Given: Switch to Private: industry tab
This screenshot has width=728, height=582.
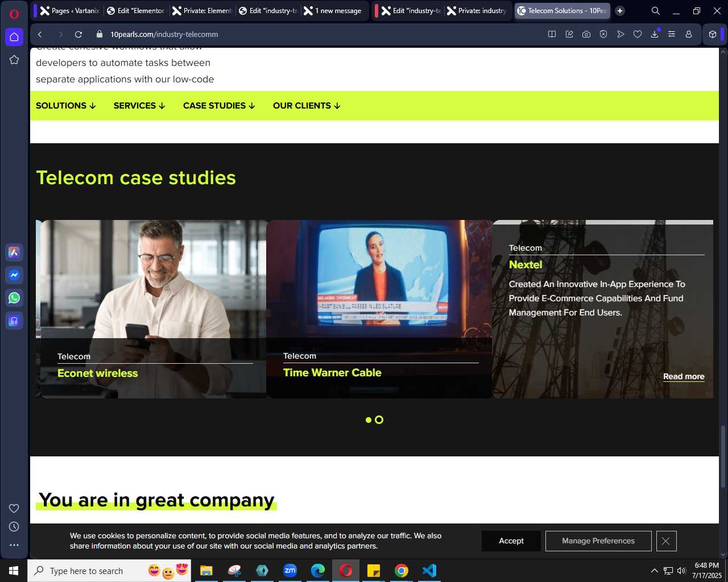Looking at the screenshot, I should [x=477, y=11].
